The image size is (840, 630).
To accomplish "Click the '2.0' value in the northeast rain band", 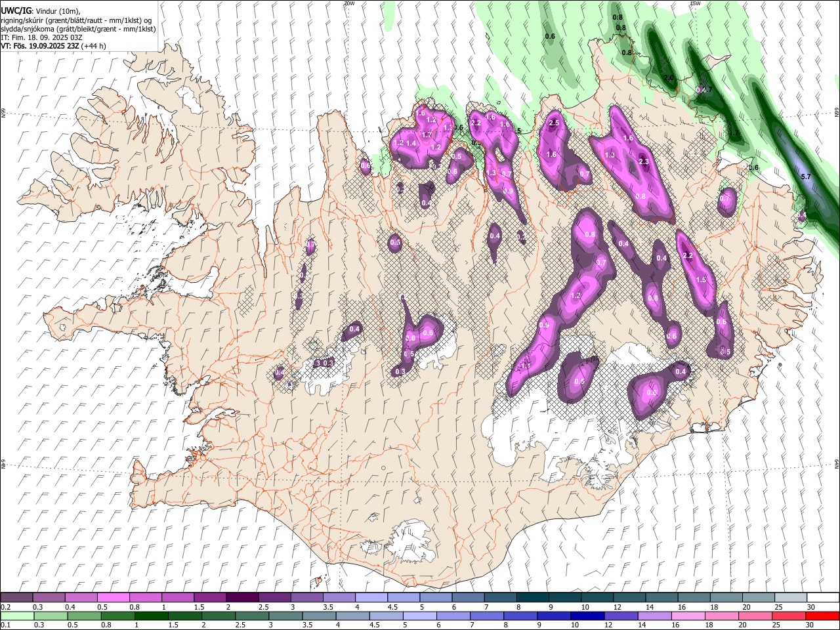I will point(669,78).
